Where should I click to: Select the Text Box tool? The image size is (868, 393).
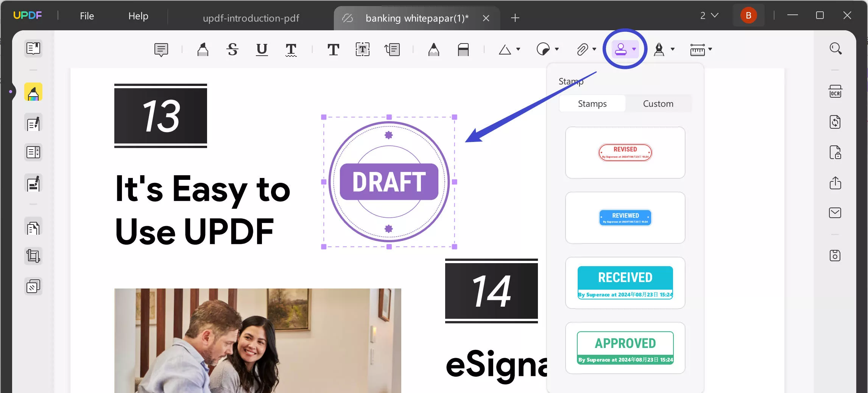click(x=363, y=50)
